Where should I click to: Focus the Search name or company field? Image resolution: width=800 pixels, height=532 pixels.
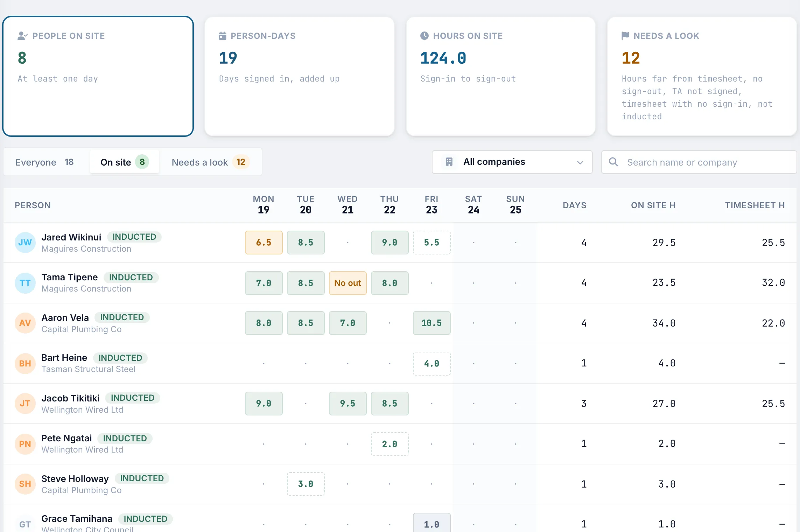point(699,162)
